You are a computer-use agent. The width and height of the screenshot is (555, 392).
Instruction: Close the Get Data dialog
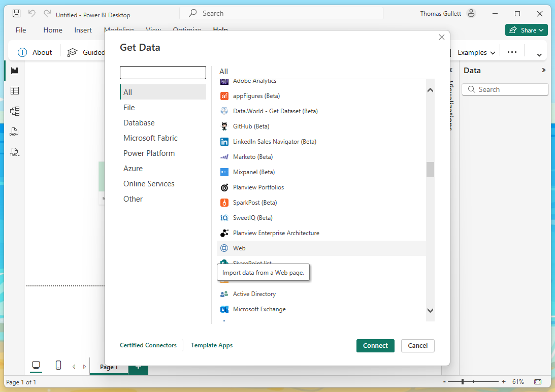point(441,37)
